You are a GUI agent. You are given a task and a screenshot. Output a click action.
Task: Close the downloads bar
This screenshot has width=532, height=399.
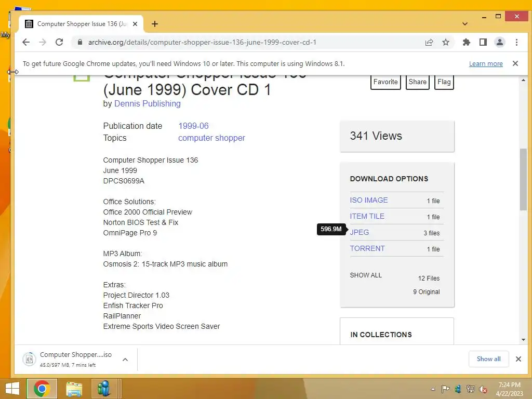pyautogui.click(x=518, y=359)
